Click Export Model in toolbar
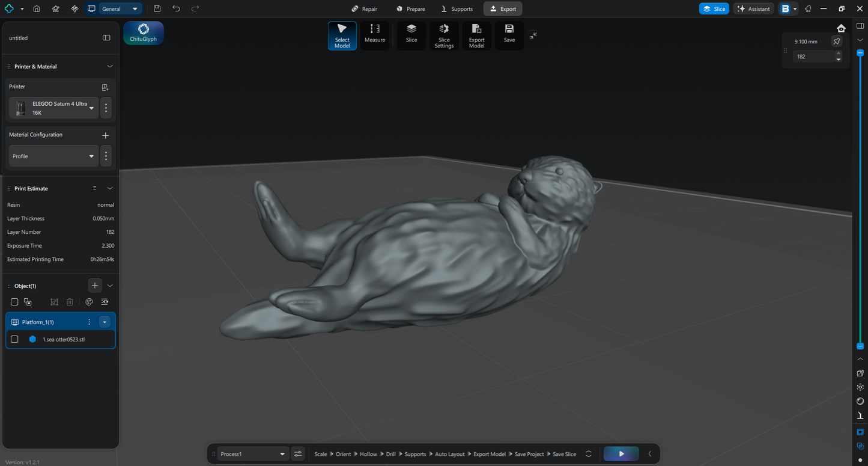The image size is (868, 466). click(x=477, y=36)
